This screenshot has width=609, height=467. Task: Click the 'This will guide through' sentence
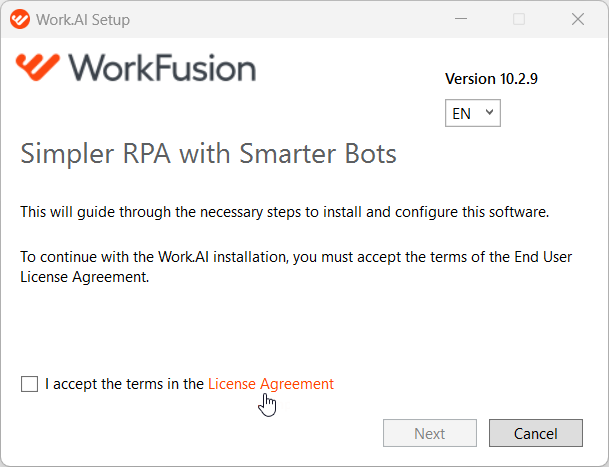pos(284,212)
